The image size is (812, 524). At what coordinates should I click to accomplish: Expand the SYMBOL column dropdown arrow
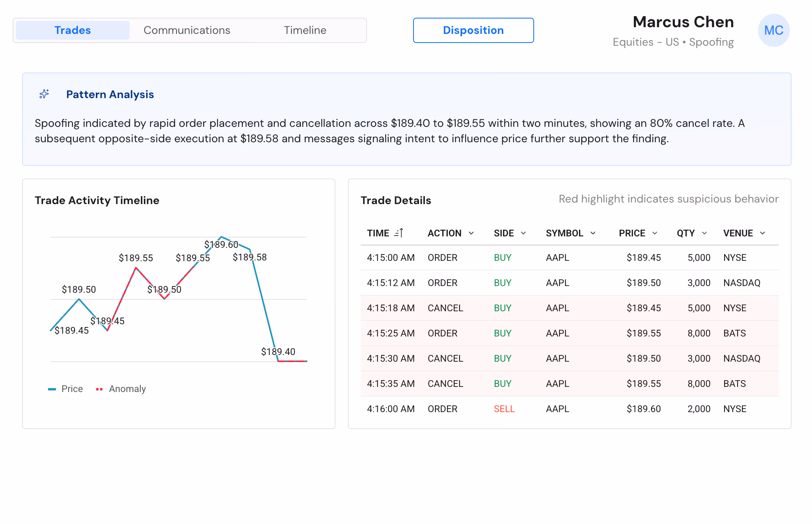click(x=593, y=233)
